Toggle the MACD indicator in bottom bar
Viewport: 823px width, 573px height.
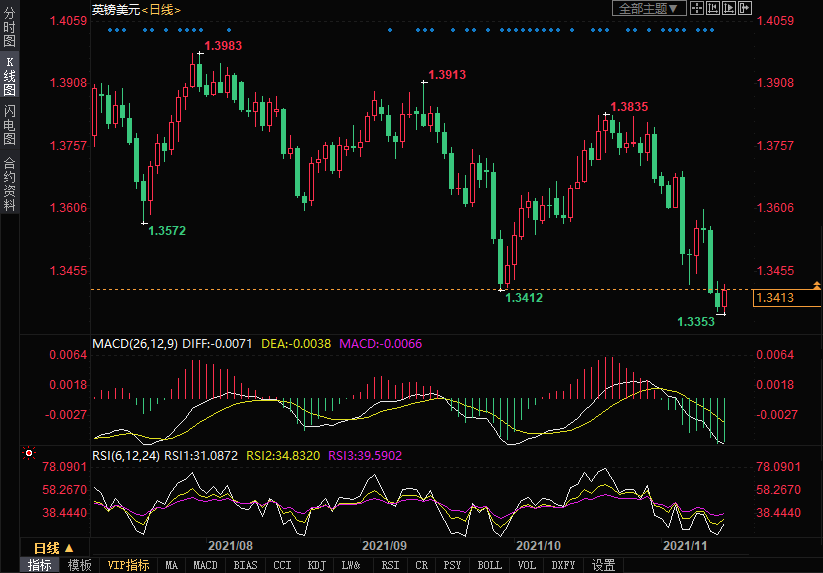coord(205,565)
